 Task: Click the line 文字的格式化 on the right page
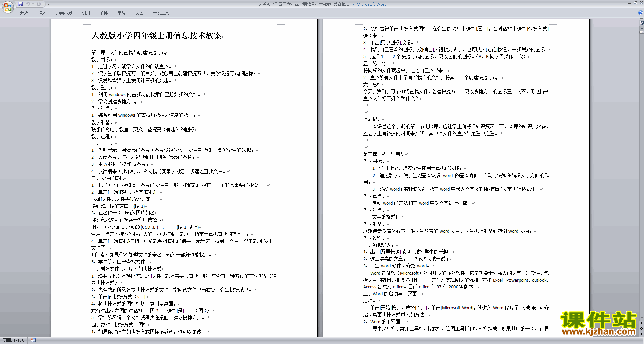386,217
